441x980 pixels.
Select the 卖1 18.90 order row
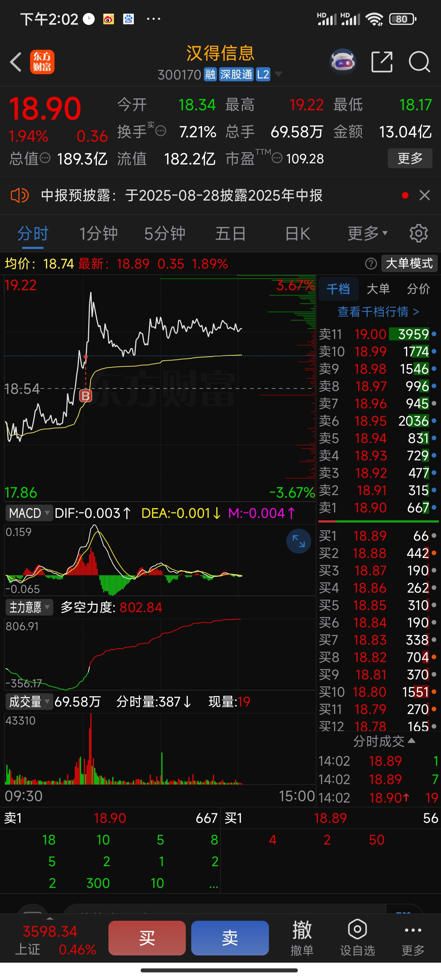coord(378,507)
